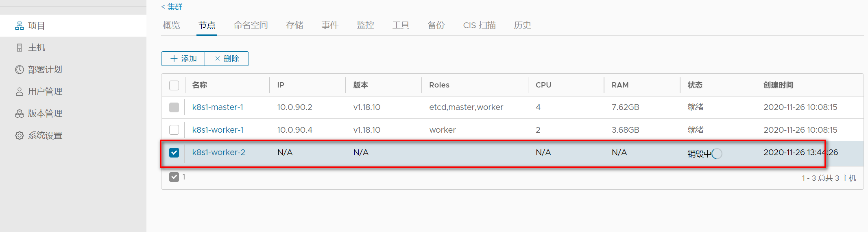Select the 节点 tab
Viewport: 868px width, 232px height.
click(207, 25)
